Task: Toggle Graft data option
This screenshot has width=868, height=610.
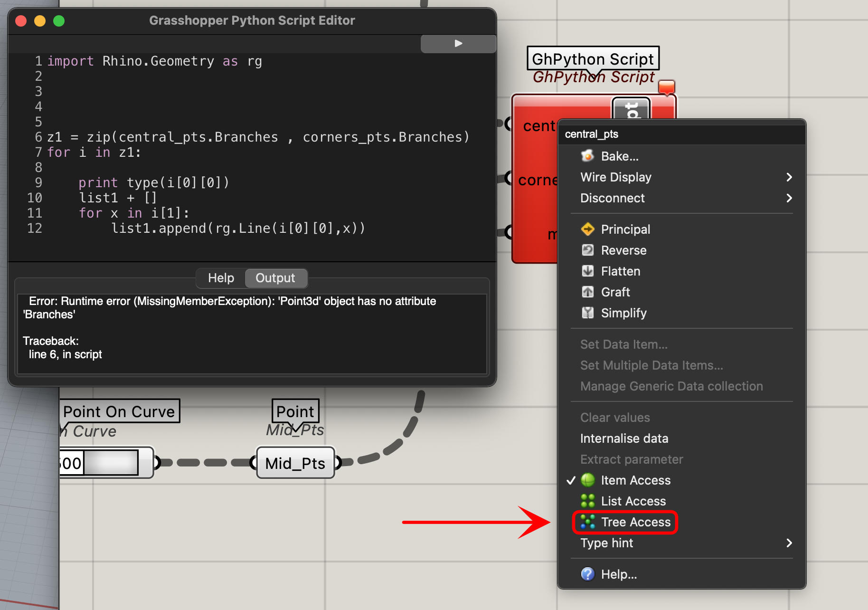Action: 681,292
